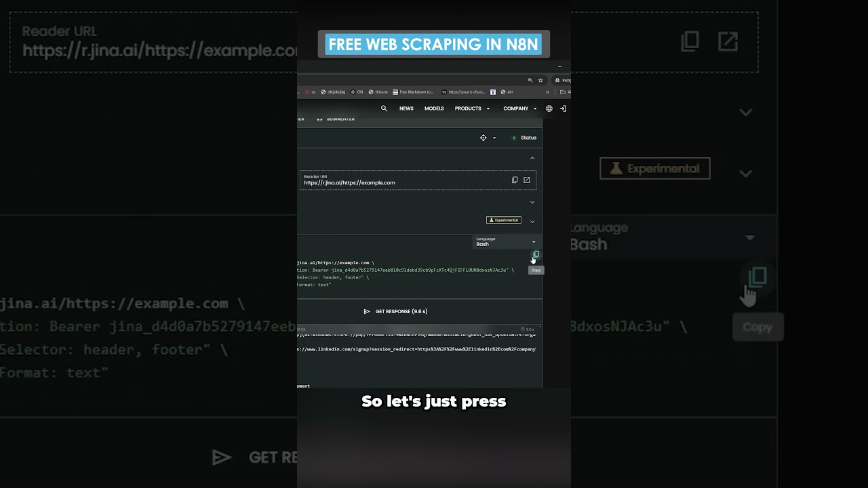Expand the PRODUCTS dropdown menu

pyautogui.click(x=472, y=108)
